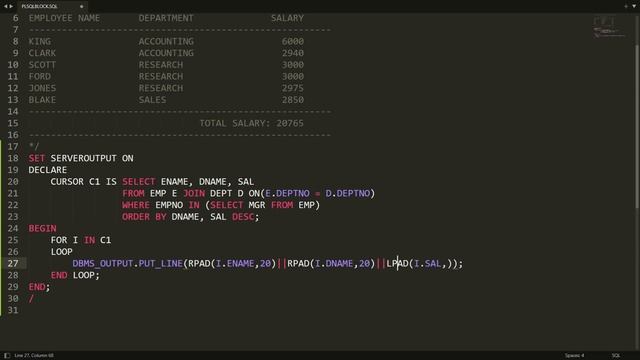Click FORD in the comment output

coord(40,76)
